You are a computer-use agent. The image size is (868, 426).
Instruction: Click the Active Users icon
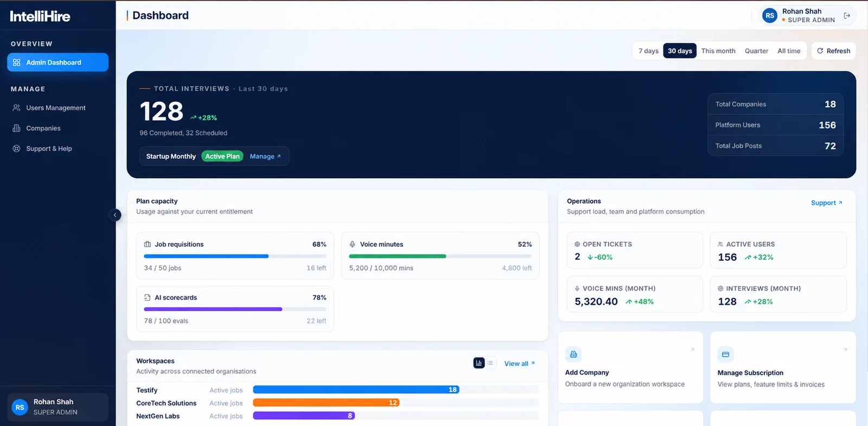pyautogui.click(x=720, y=244)
